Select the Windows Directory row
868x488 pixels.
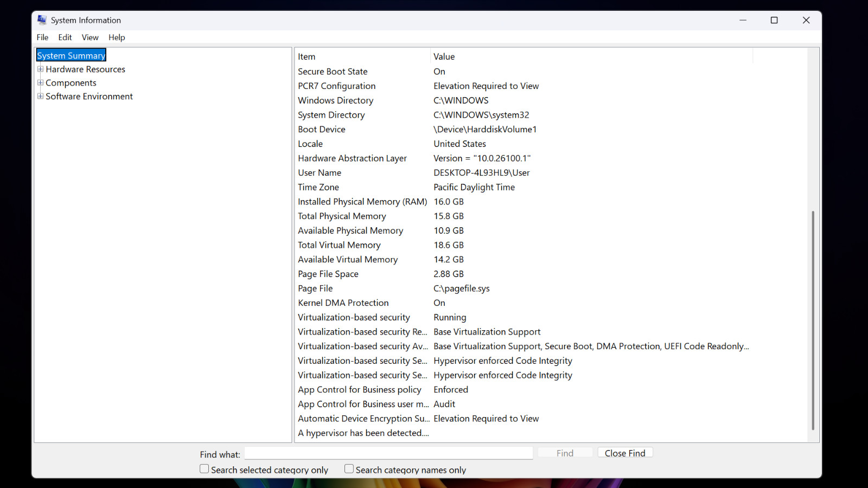524,100
